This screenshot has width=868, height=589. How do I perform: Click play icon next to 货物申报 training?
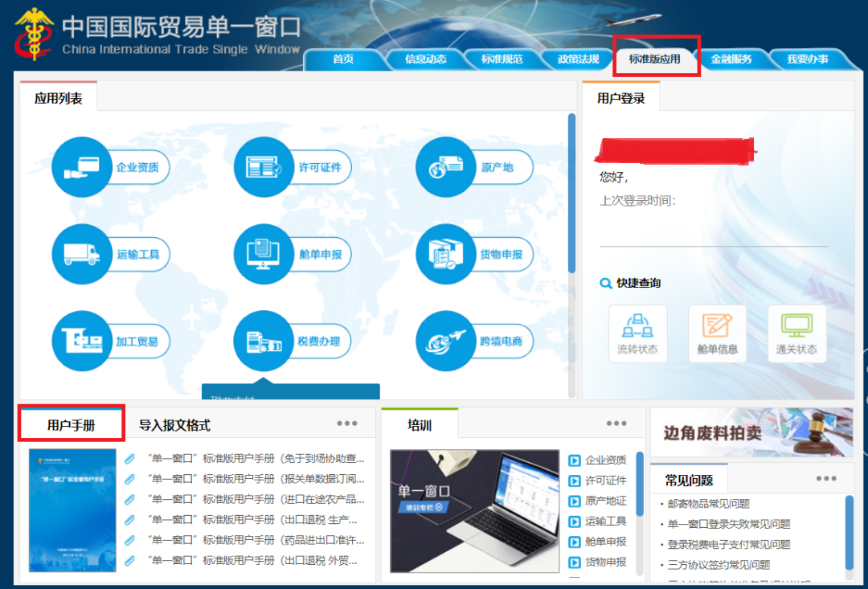(575, 562)
